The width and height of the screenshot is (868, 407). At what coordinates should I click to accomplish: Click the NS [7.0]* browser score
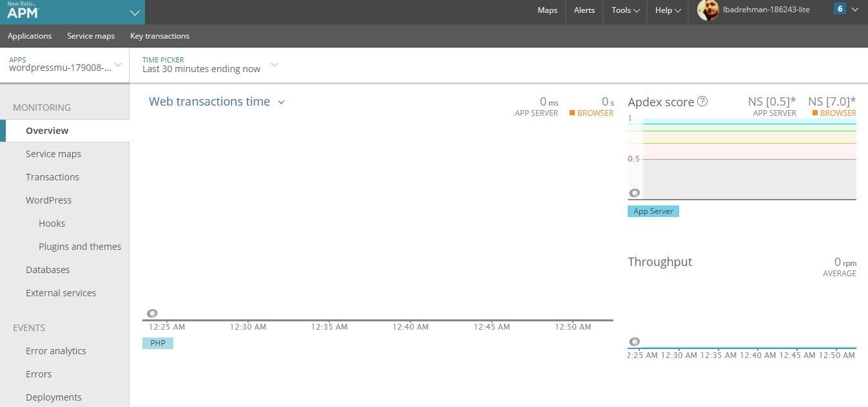(832, 101)
